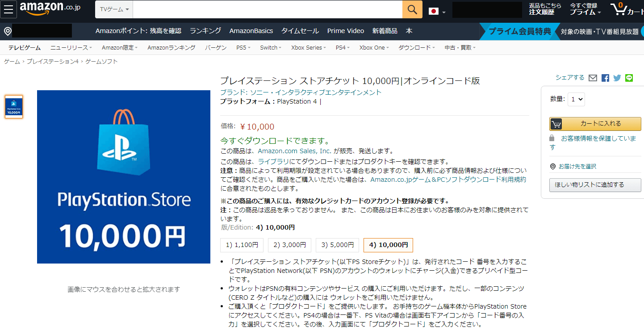Click the padlock secure transaction icon

click(x=552, y=138)
